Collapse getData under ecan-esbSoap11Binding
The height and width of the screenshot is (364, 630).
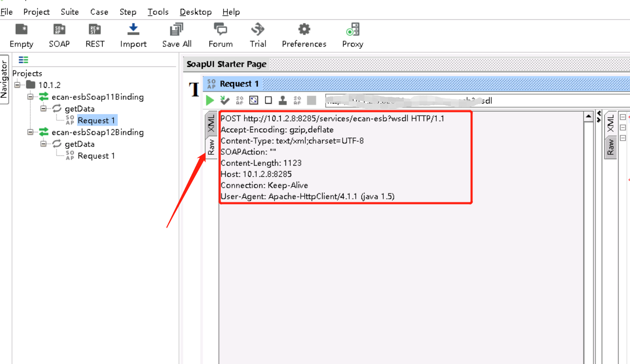point(43,109)
